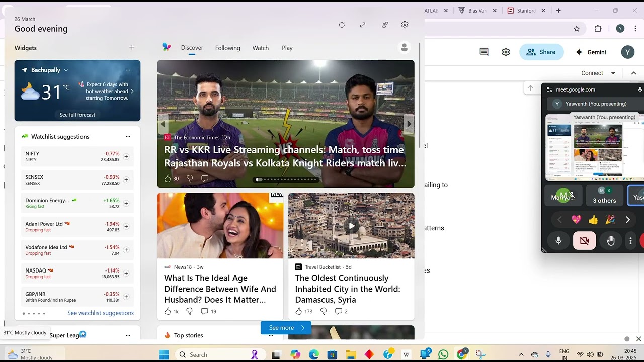Like the Damascus, Syria article
The height and width of the screenshot is (362, 644).
(299, 311)
